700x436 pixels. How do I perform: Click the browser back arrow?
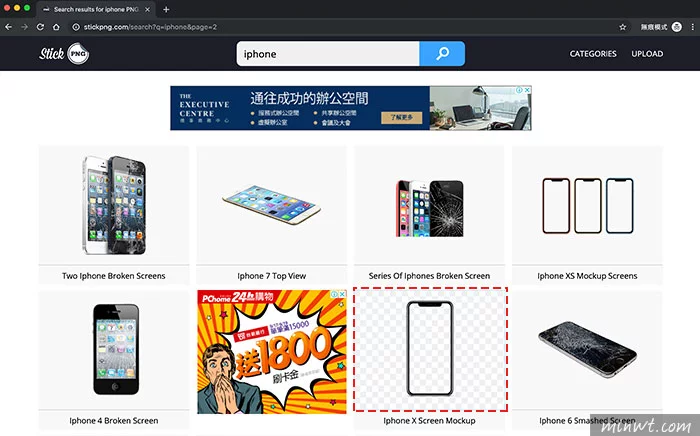click(x=8, y=27)
